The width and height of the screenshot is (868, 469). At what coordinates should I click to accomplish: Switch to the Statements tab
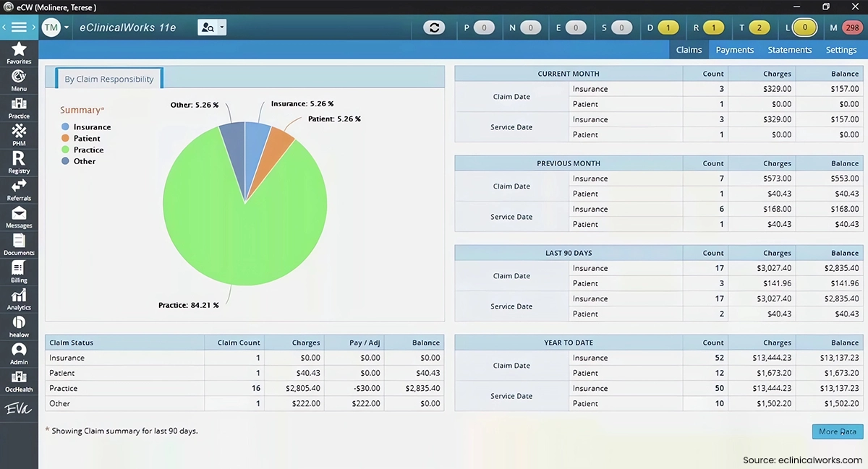pos(790,50)
